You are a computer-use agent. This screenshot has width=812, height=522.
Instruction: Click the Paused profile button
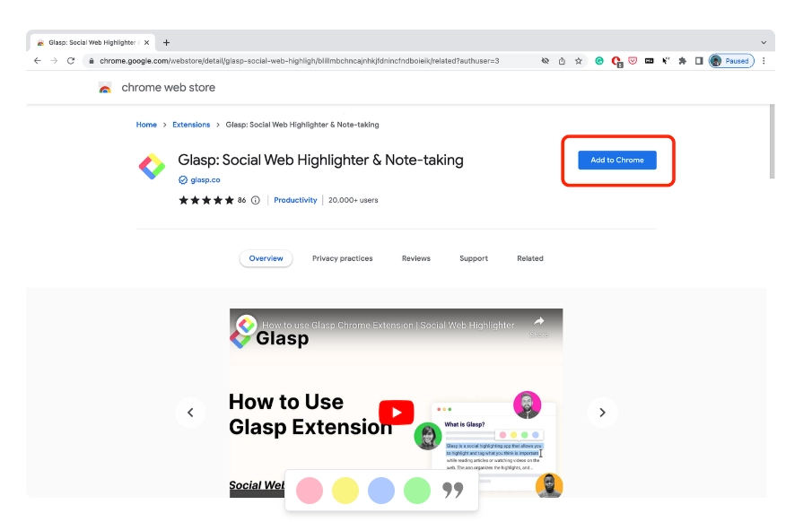(x=731, y=61)
